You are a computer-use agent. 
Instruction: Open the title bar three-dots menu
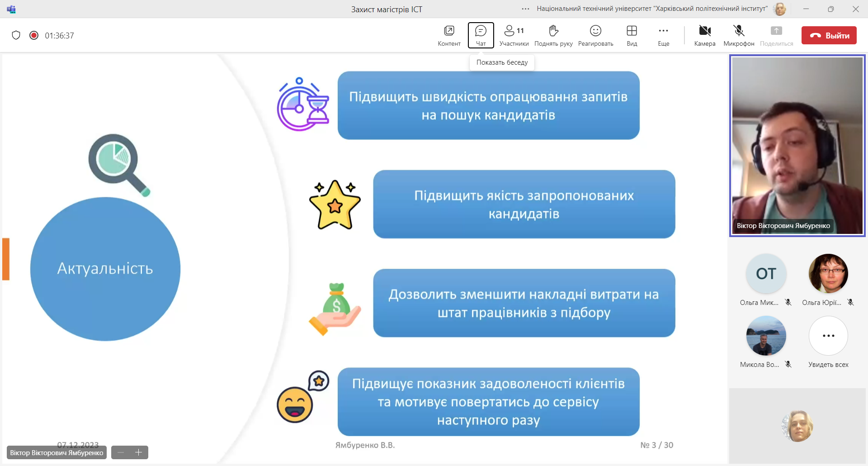click(x=525, y=9)
